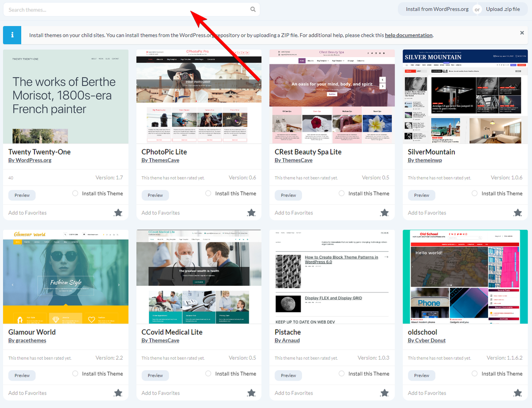Select Install this Theme for SilverMountain

click(474, 193)
